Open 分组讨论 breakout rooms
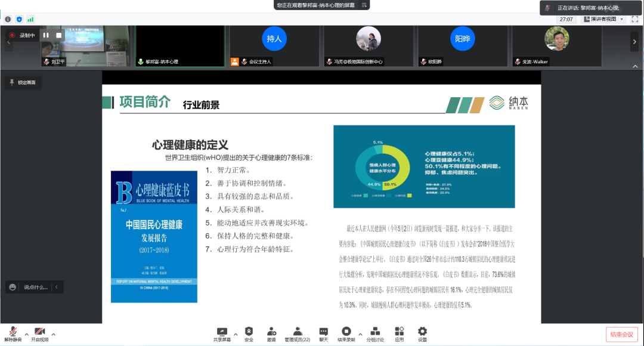The width and height of the screenshot is (644, 346). coord(374,333)
